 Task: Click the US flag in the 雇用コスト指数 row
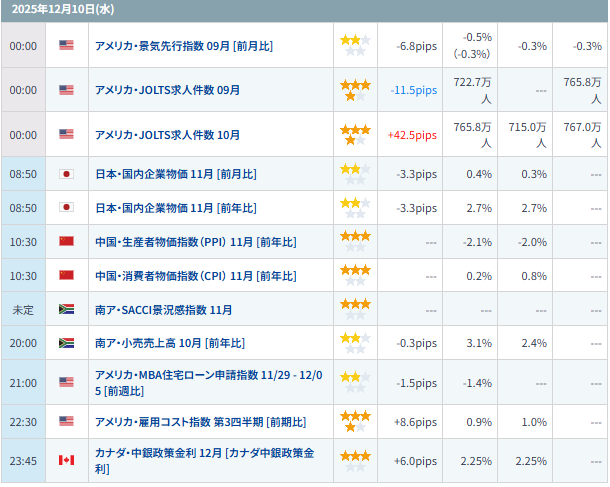(66, 422)
